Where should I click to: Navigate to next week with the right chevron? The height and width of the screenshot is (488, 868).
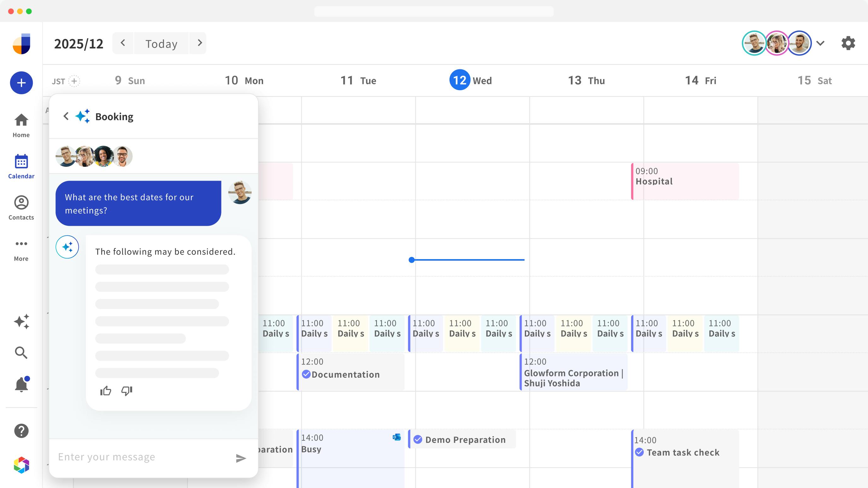(199, 43)
